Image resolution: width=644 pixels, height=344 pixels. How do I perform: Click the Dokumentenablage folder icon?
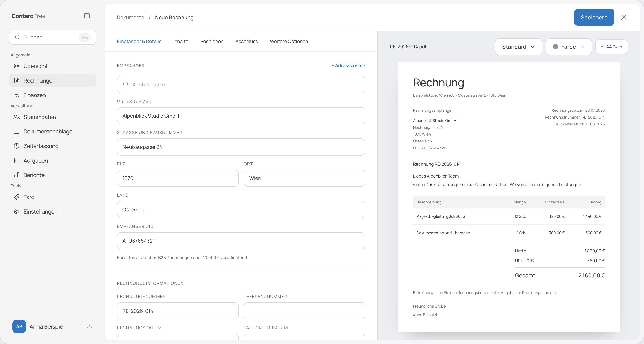[x=17, y=131]
